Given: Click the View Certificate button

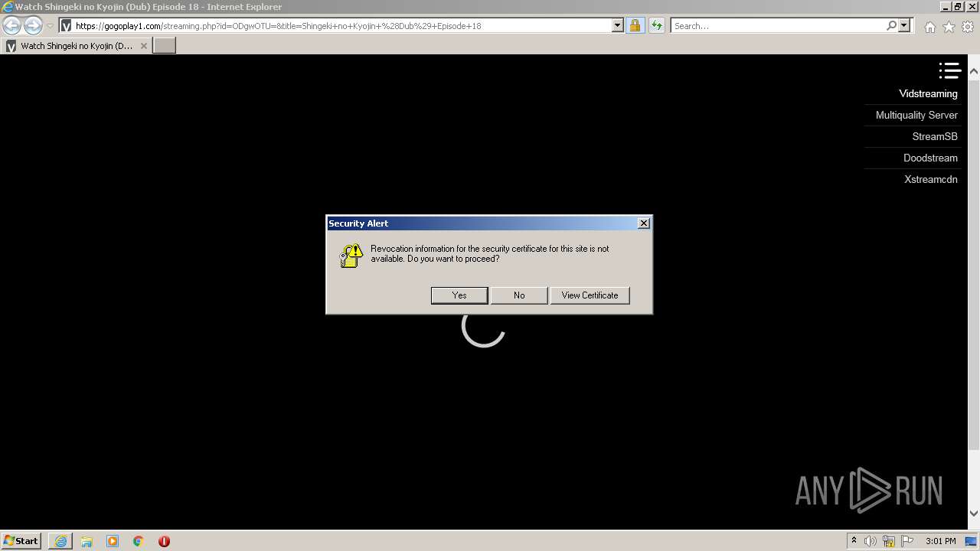Looking at the screenshot, I should click(x=590, y=295).
